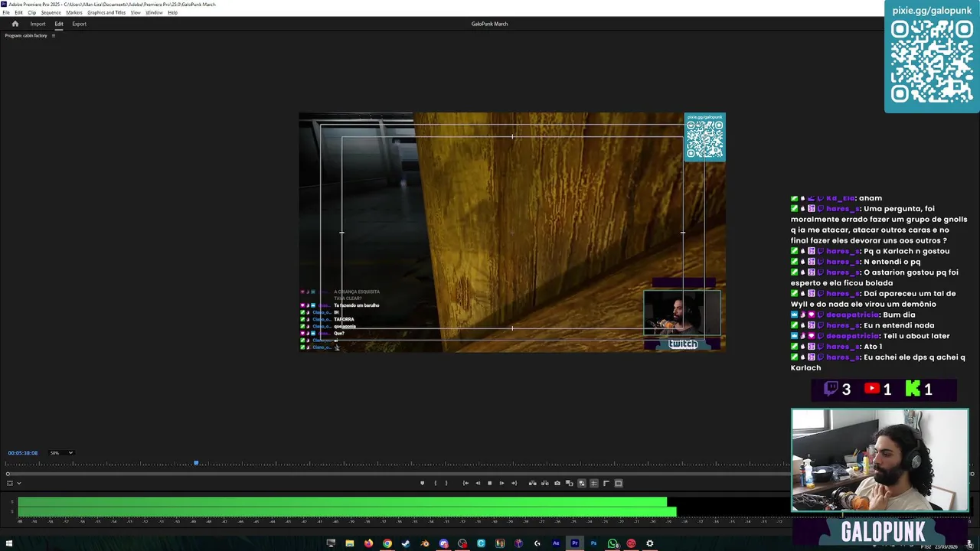This screenshot has height=551, width=980.
Task: Expand the dropdown arrow beside the meter icon
Action: (18, 483)
